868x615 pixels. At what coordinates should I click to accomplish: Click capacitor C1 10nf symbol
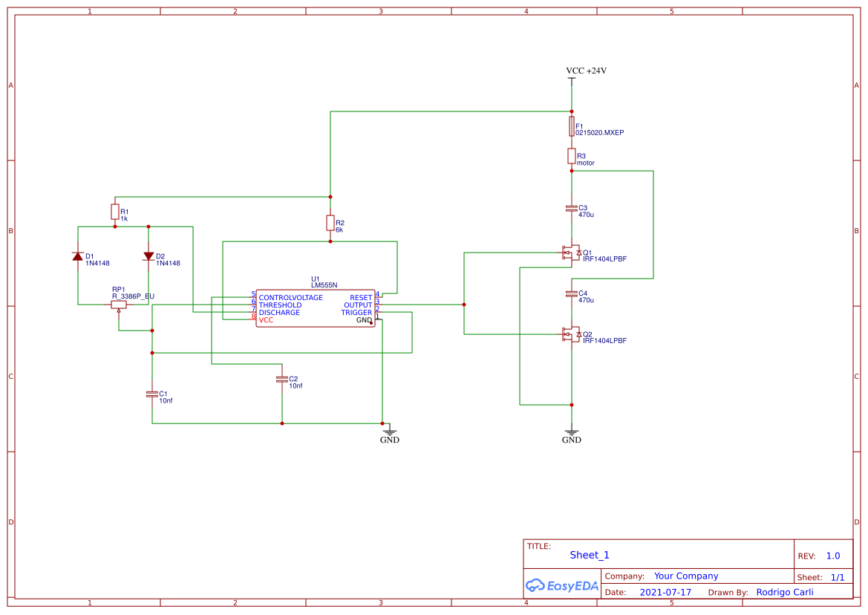click(x=151, y=395)
